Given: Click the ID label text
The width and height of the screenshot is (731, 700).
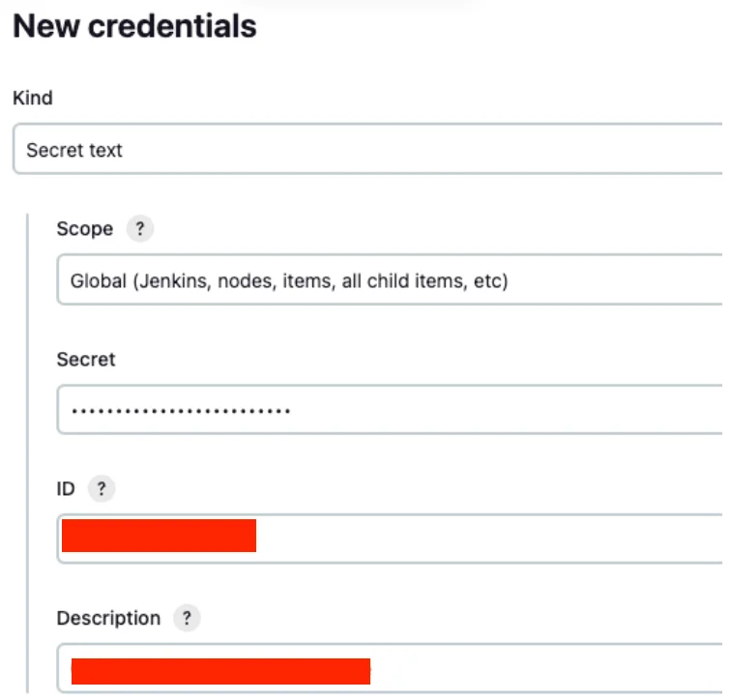Looking at the screenshot, I should [66, 489].
